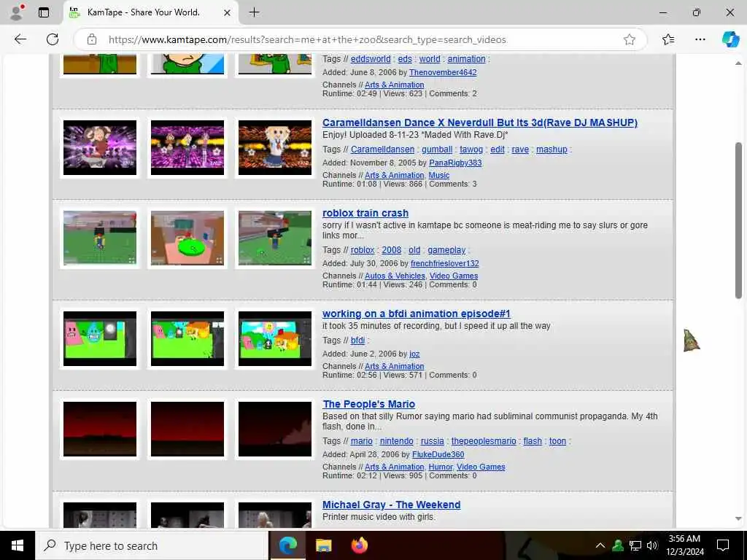Screen dimensions: 747x560
Task: Reload the page with the refresh icon
Action: 53,39
